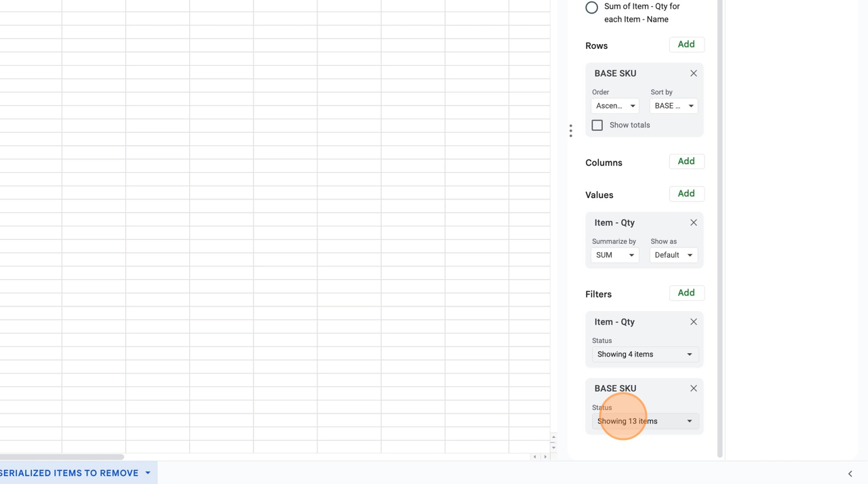Remove the Item - Qty filter
The width and height of the screenshot is (868, 484).
tap(693, 322)
